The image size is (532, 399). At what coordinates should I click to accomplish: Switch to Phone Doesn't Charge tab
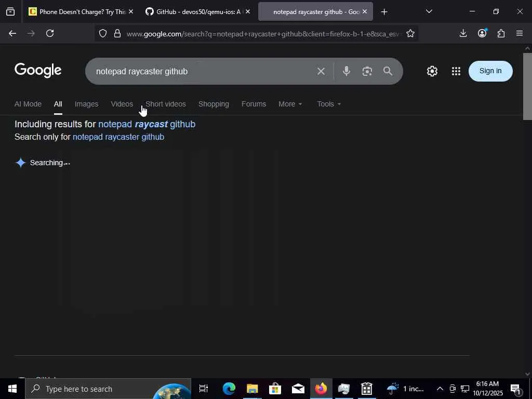pos(77,12)
